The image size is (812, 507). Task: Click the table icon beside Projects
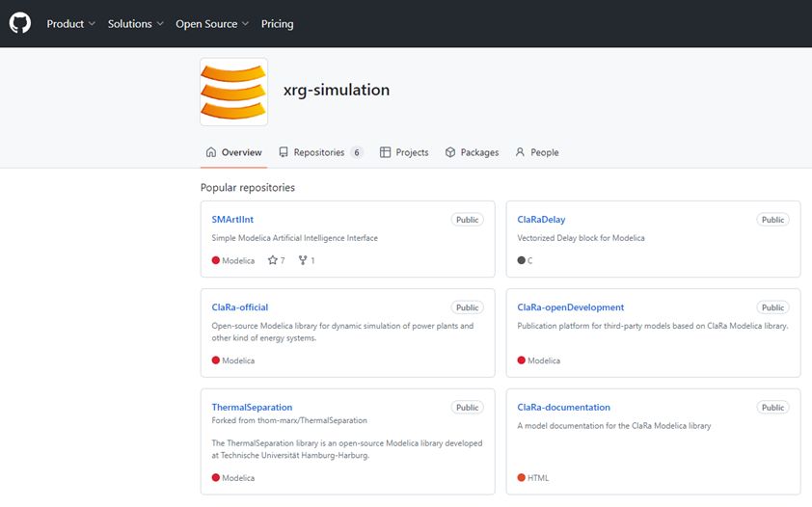[385, 152]
